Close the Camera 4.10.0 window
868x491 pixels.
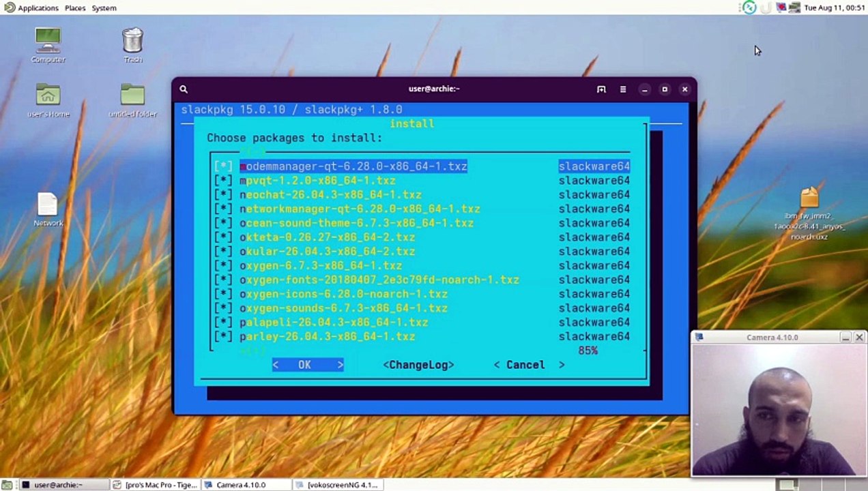(859, 338)
